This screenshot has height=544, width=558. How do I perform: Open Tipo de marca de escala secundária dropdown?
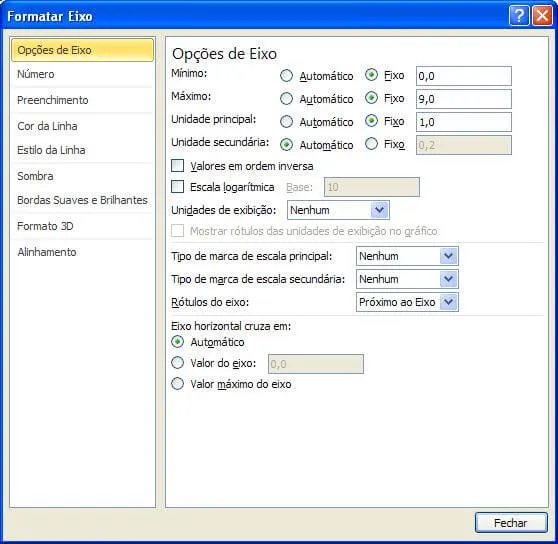tap(407, 279)
